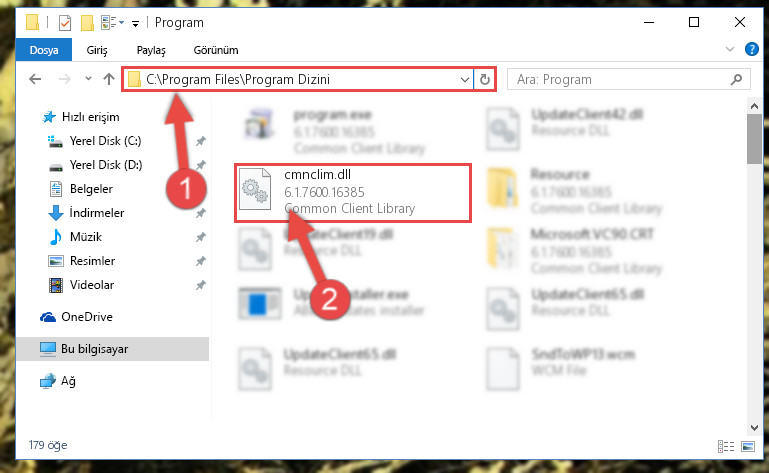Click the properties checkmark icon in title bar
Viewport: 769px width, 473px height.
coord(65,23)
